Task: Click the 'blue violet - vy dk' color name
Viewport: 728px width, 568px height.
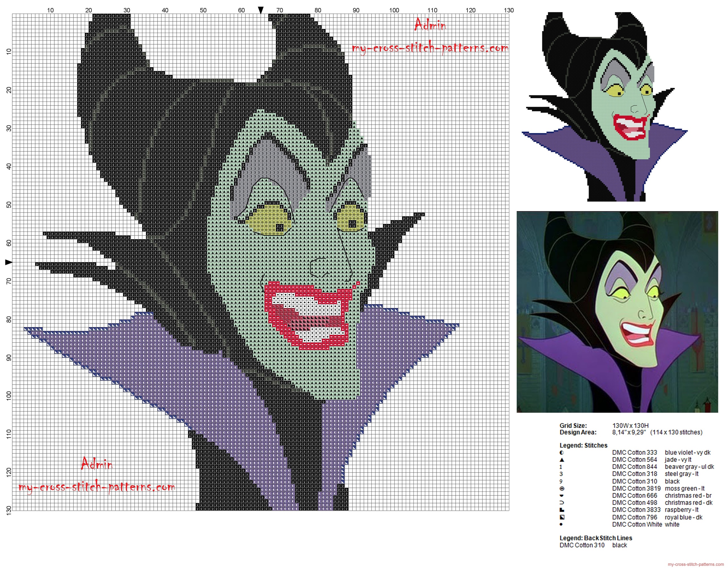Action: tap(688, 453)
